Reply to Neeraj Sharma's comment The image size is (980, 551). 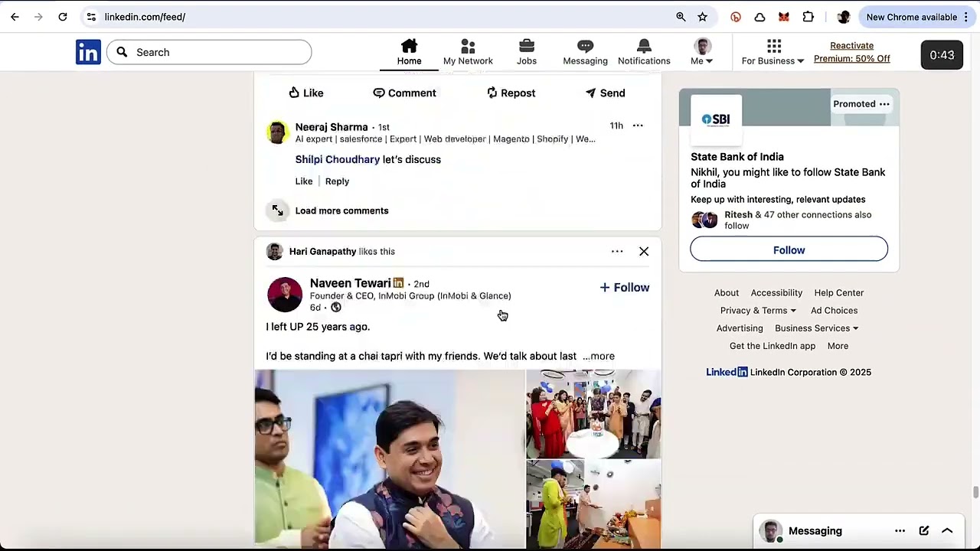pos(337,181)
